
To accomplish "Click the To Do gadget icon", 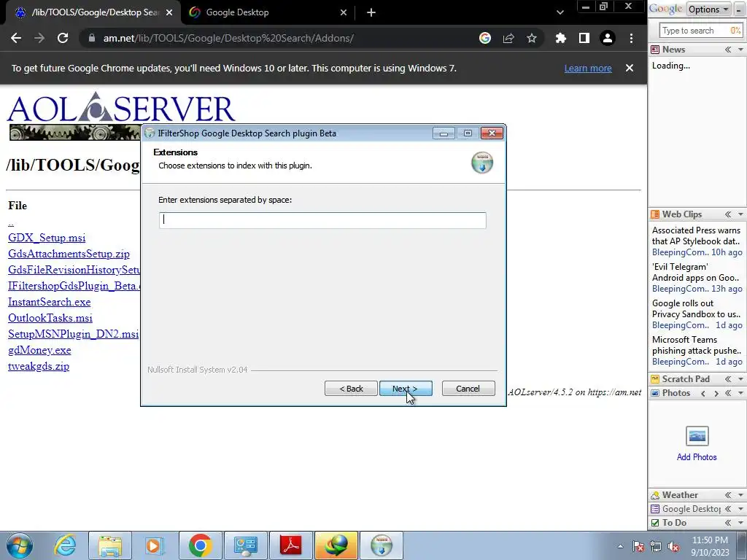I will click(x=655, y=523).
